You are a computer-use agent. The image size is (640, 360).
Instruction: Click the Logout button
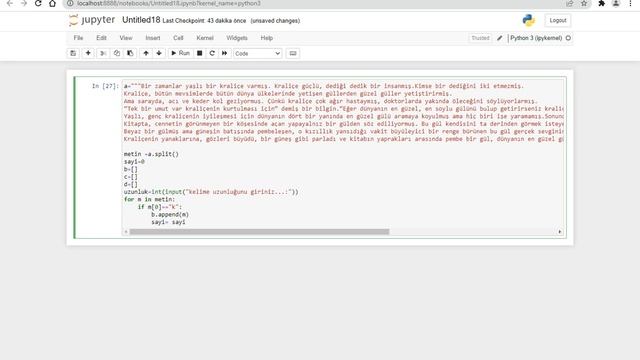[x=558, y=20]
